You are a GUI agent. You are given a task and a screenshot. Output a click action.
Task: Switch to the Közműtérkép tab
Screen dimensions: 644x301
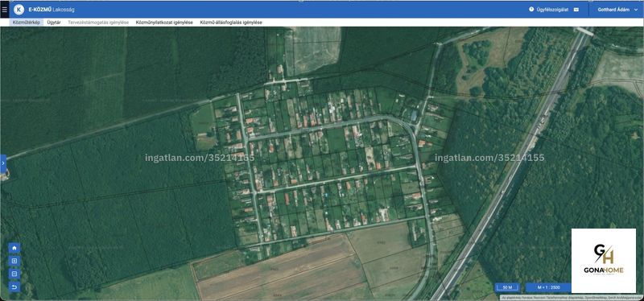(27, 23)
